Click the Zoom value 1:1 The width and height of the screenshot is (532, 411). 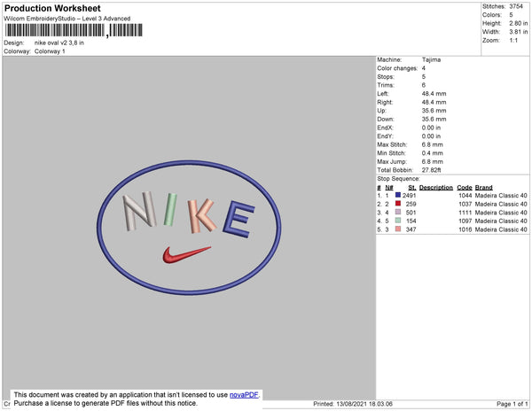pyautogui.click(x=513, y=41)
